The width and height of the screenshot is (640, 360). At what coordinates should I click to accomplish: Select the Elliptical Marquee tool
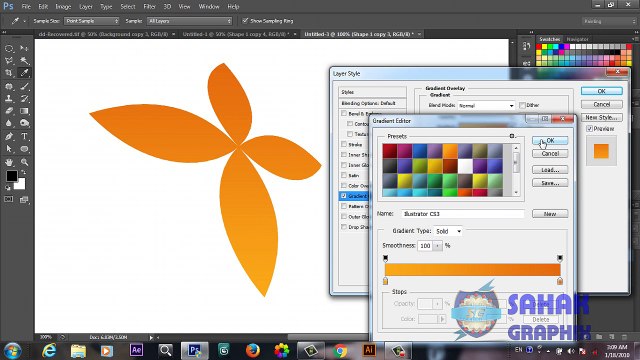[x=9, y=49]
